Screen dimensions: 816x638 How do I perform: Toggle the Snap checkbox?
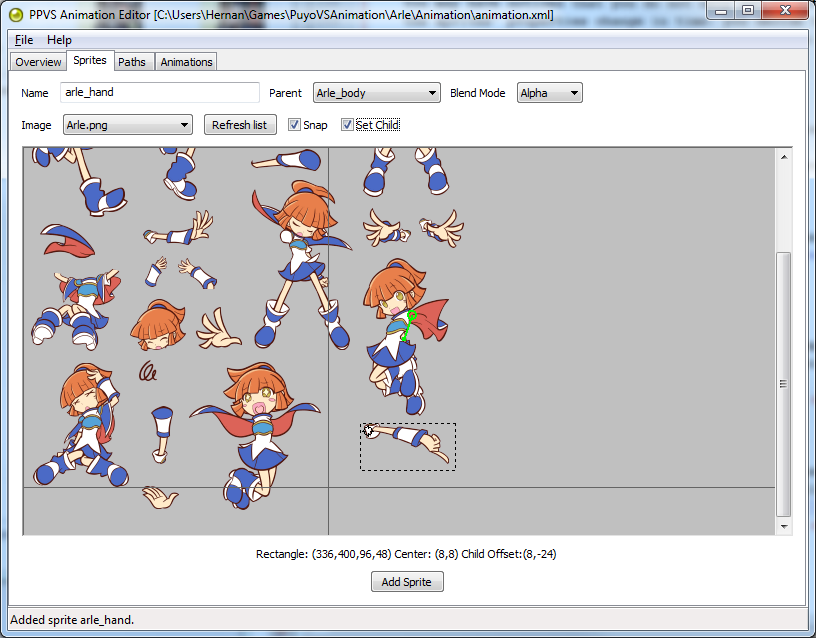pyautogui.click(x=295, y=125)
